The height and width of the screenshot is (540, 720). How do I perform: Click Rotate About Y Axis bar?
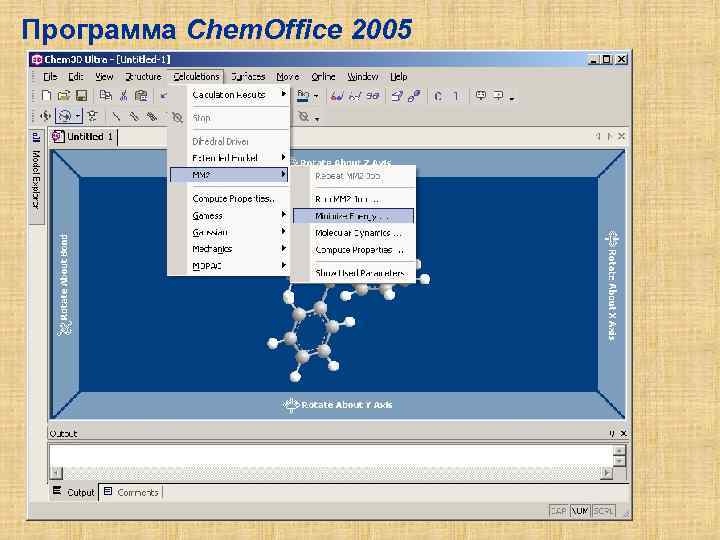point(338,405)
